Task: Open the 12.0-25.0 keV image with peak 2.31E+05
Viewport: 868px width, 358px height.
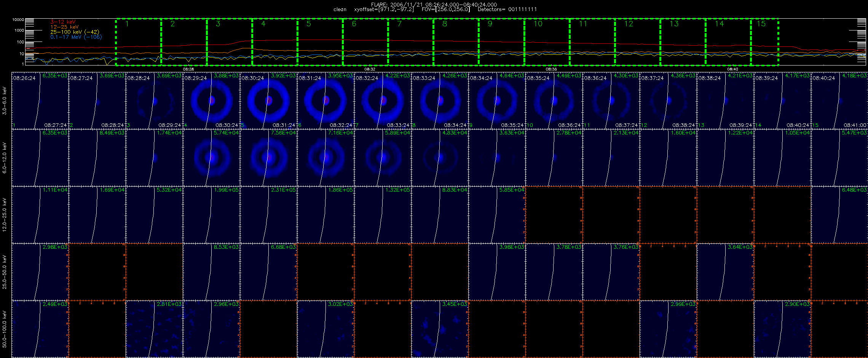Action: pos(268,215)
